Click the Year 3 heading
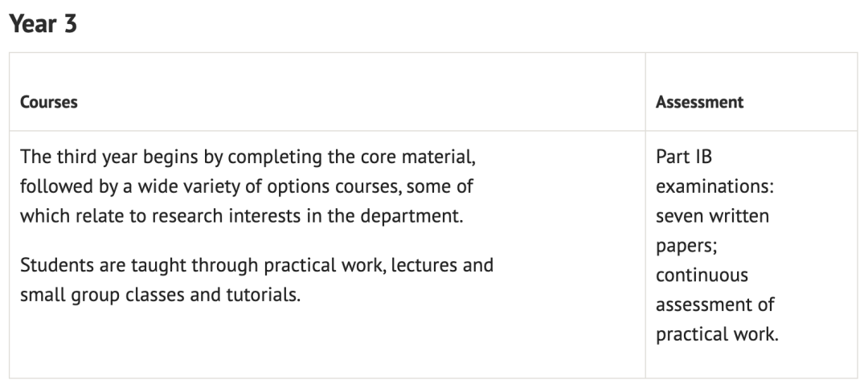This screenshot has width=868, height=392. [x=43, y=24]
